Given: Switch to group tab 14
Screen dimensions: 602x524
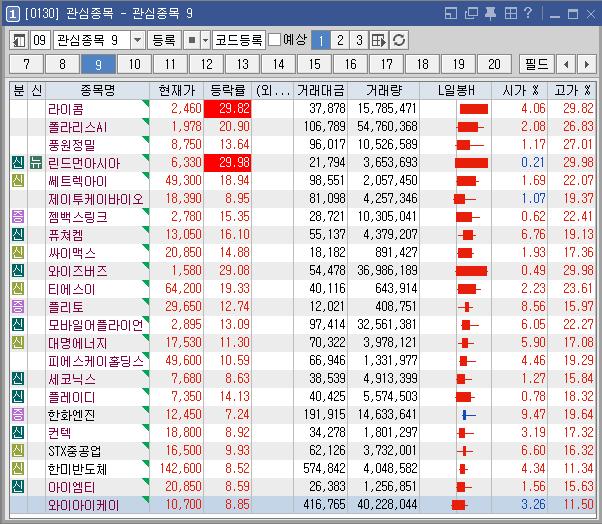Looking at the screenshot, I should [278, 64].
